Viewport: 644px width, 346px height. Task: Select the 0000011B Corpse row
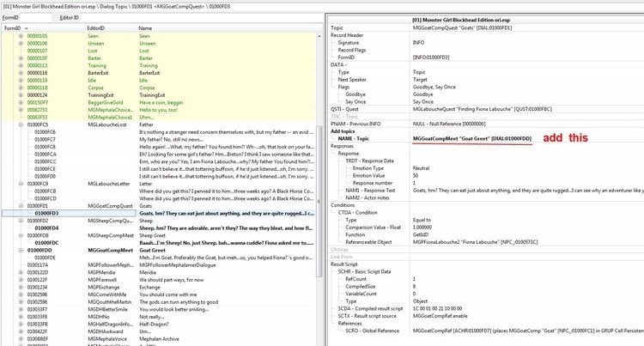(159, 88)
